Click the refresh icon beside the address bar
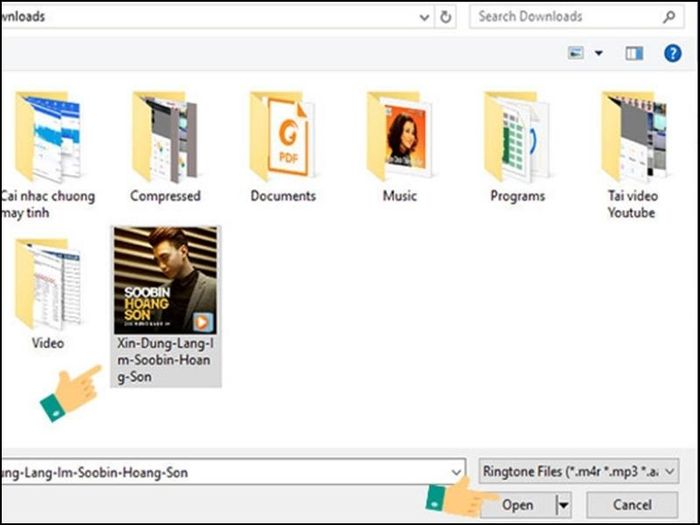 pos(446,17)
